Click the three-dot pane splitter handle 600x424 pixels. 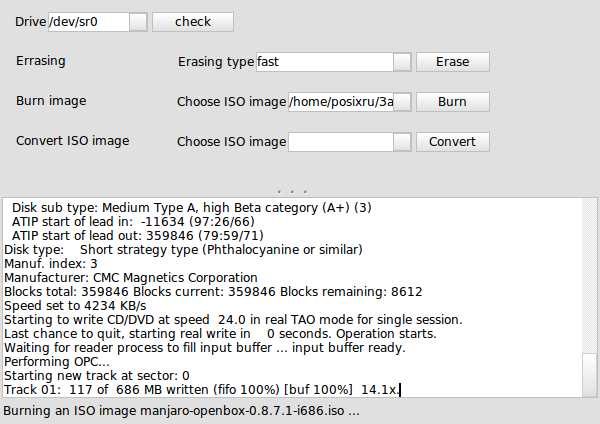[x=292, y=191]
